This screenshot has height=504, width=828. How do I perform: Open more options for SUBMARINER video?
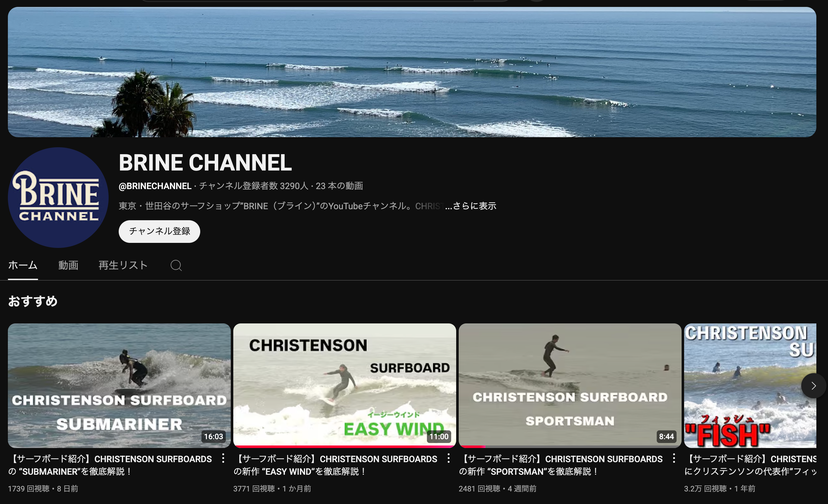point(223,458)
